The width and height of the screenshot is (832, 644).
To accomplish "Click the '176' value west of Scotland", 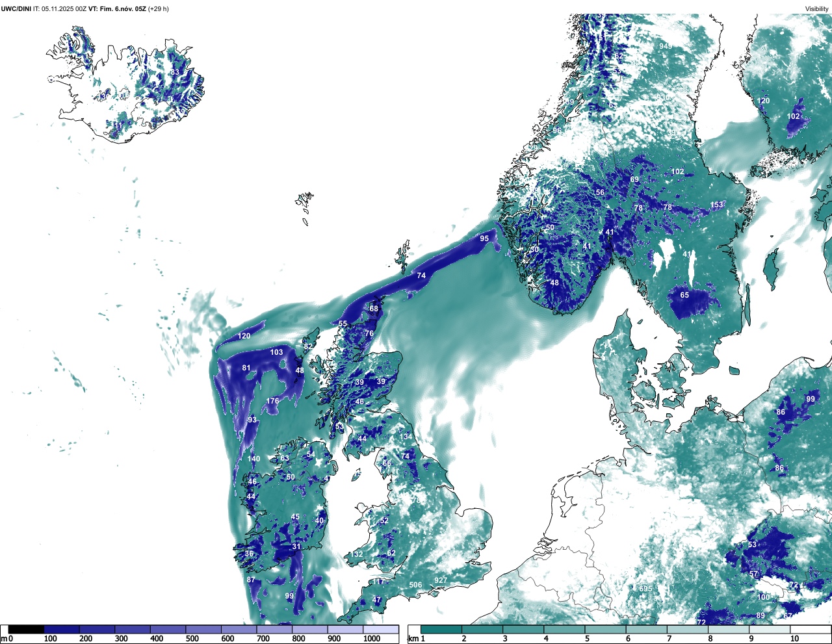I will click(272, 401).
